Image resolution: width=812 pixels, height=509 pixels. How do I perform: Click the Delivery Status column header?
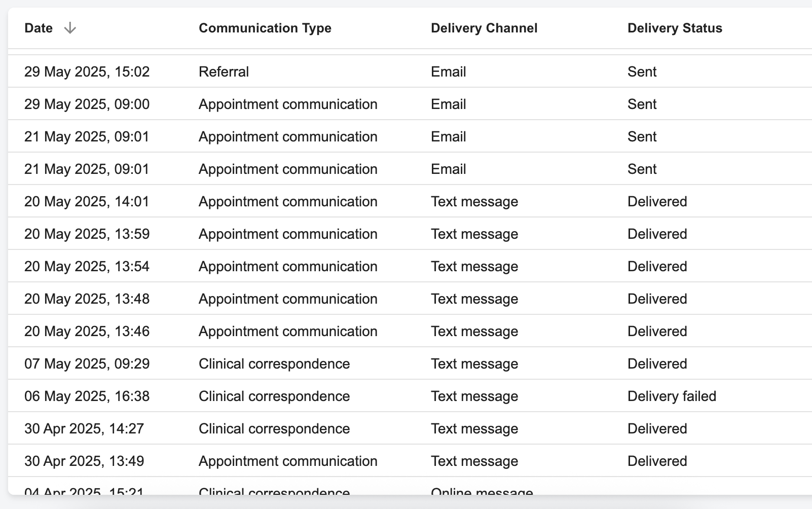pos(674,28)
